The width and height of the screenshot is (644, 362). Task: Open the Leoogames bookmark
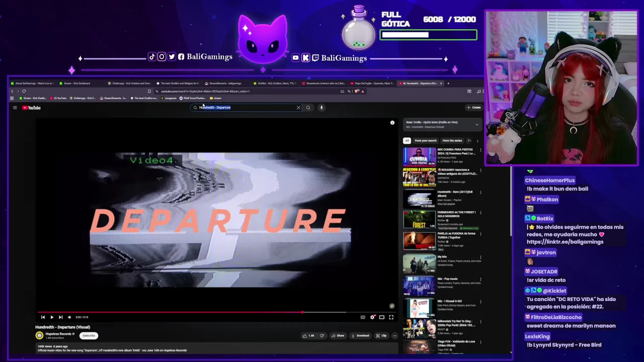pos(168,98)
